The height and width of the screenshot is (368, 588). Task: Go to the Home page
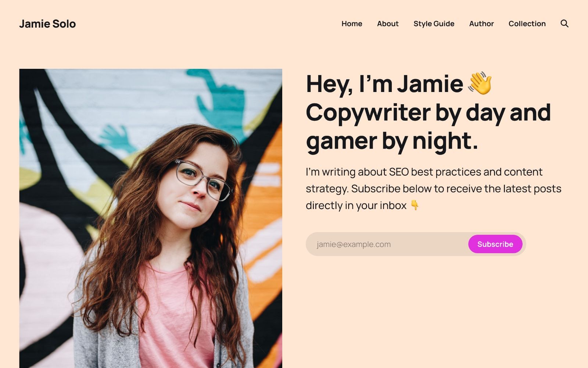click(x=352, y=24)
